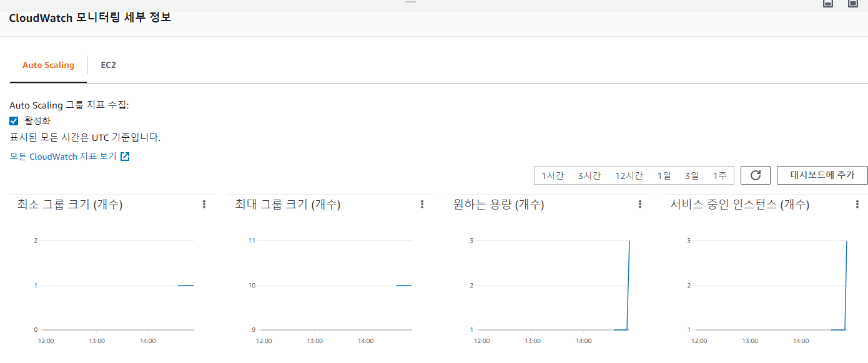Refresh the CloudWatch graphs
868x363 pixels.
coord(756,175)
